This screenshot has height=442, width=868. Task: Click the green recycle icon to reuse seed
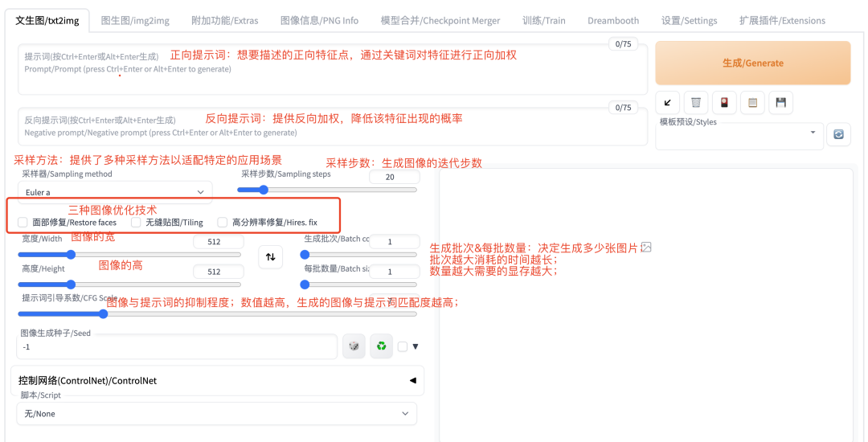[x=381, y=346]
